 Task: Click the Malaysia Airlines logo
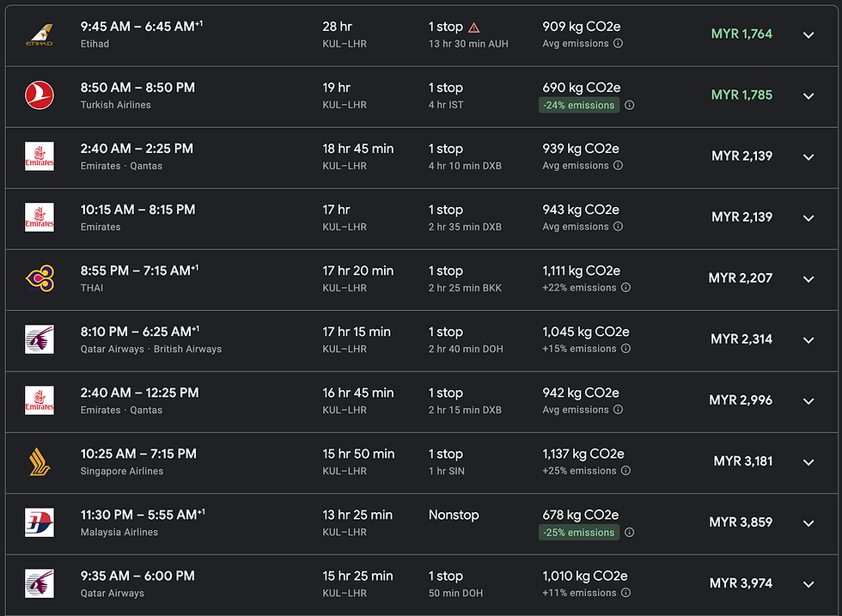(40, 522)
